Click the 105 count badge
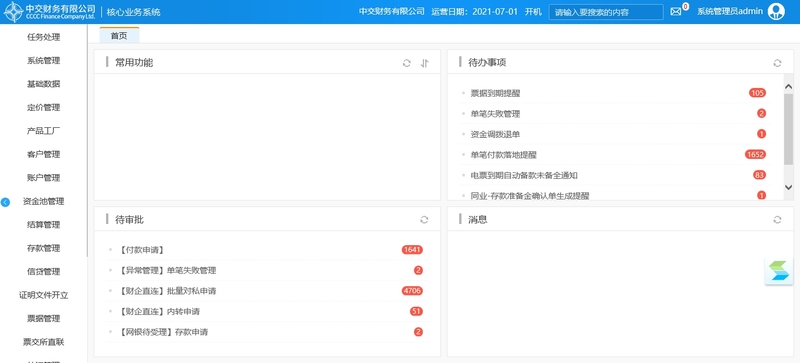800x363 pixels. (757, 93)
